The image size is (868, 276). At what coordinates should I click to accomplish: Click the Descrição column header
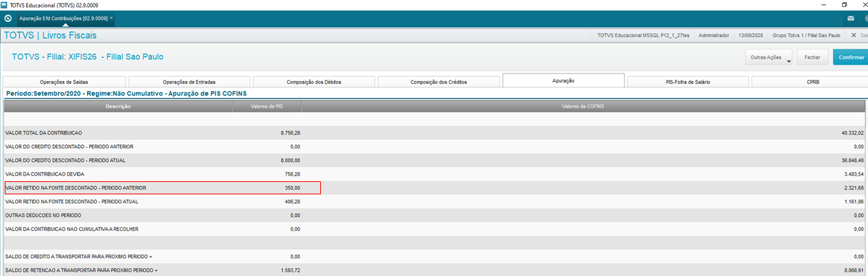pos(118,106)
